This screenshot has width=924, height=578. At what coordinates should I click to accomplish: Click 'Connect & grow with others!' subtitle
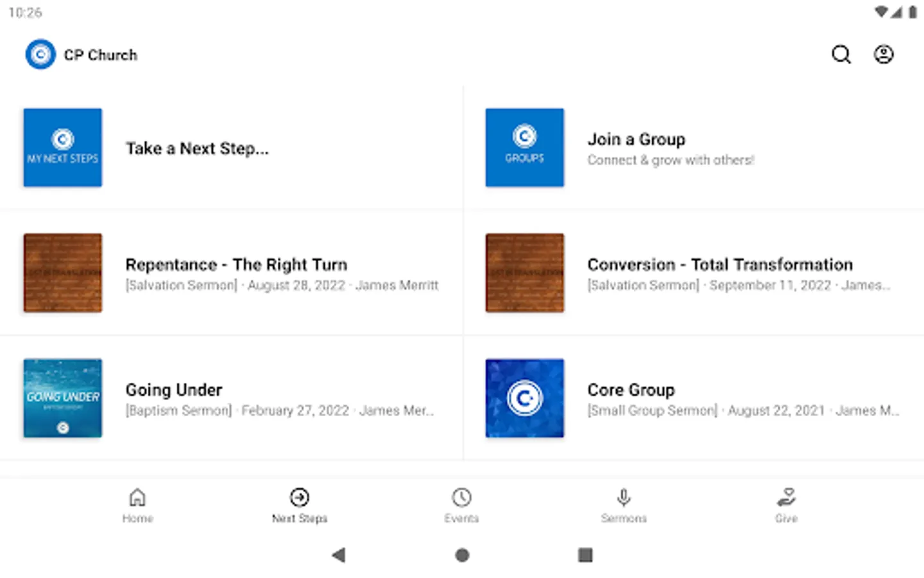point(671,160)
